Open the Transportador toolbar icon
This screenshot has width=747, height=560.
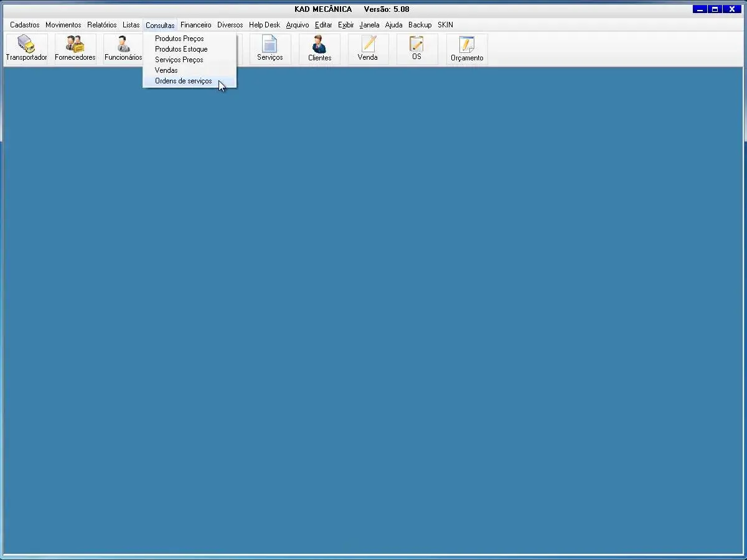tap(26, 49)
